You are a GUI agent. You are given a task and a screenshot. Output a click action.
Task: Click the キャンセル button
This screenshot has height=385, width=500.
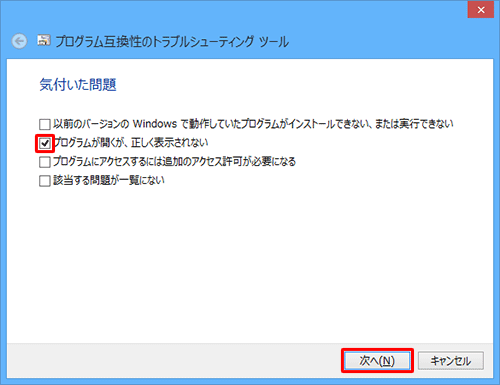tap(451, 361)
